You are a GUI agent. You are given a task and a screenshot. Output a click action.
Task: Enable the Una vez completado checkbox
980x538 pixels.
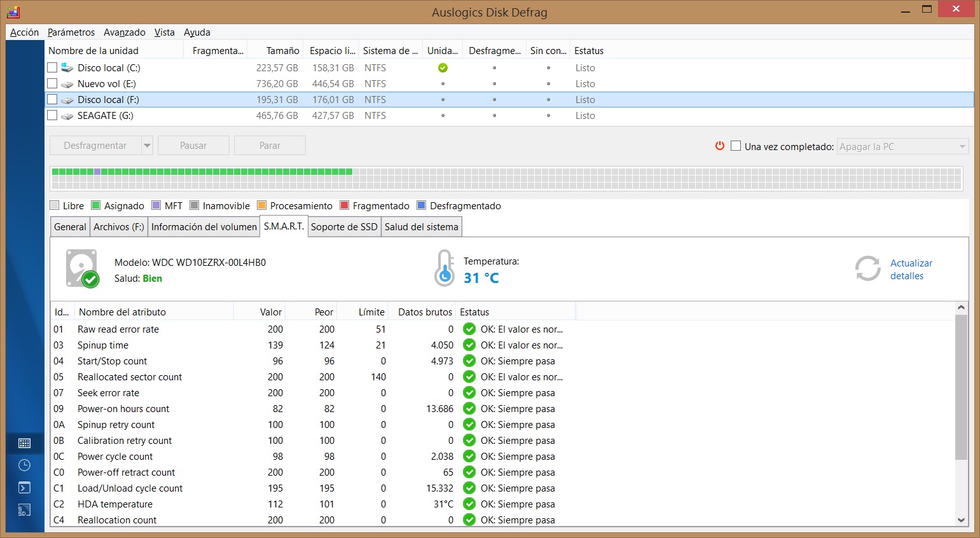[x=736, y=146]
